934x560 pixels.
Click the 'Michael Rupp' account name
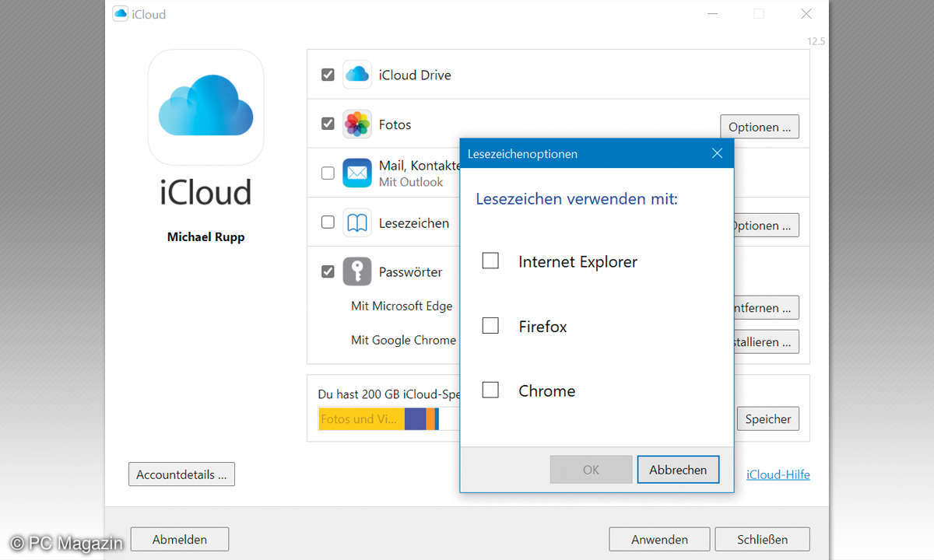pos(205,236)
